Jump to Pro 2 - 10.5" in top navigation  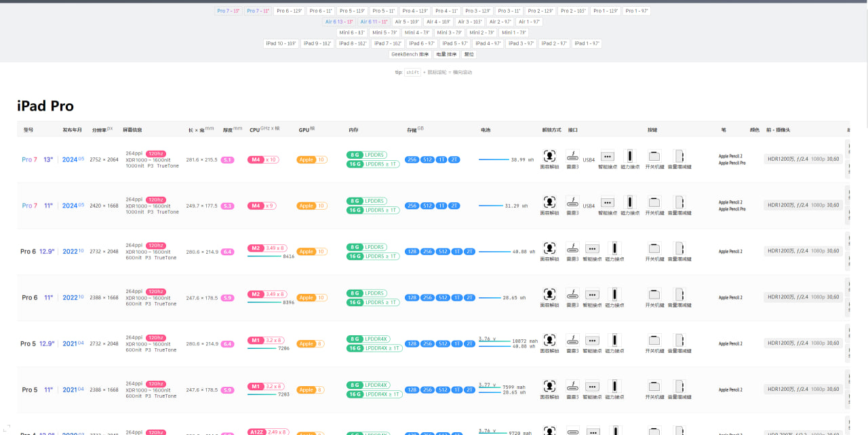573,11
